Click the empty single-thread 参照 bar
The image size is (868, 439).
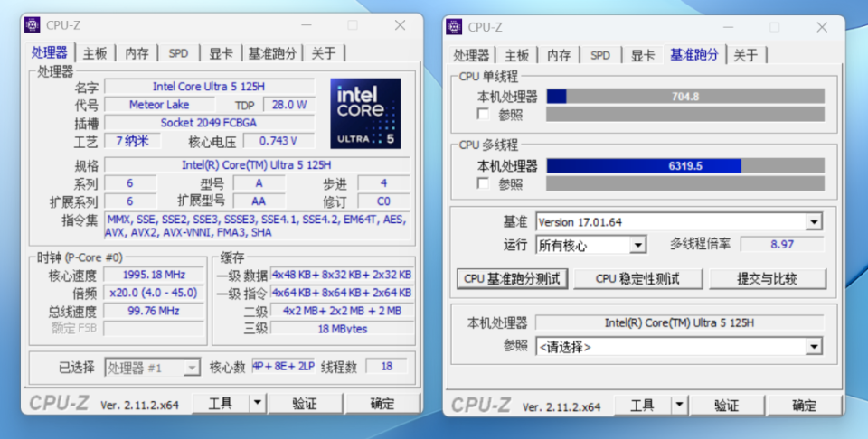pyautogui.click(x=685, y=114)
